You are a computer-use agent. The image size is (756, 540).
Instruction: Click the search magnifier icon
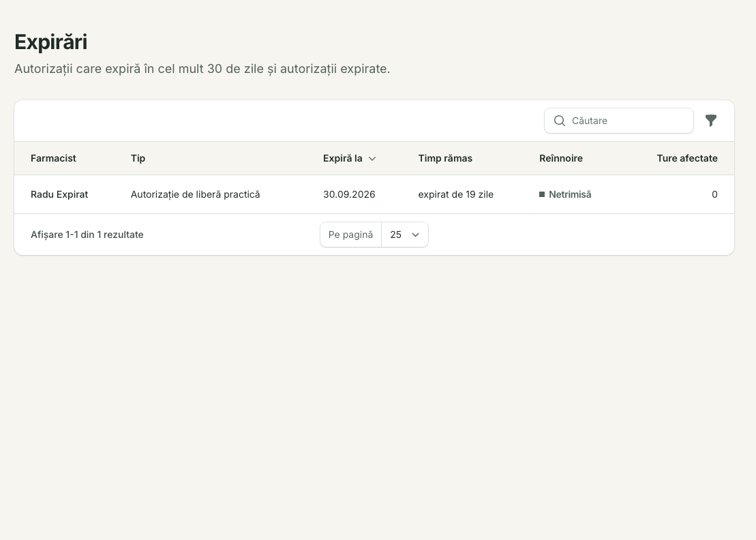click(559, 121)
